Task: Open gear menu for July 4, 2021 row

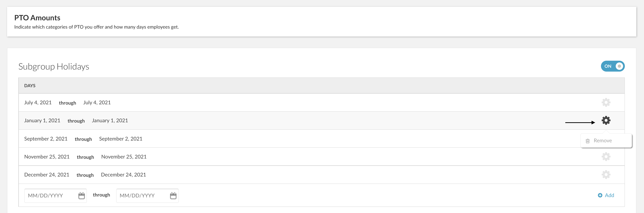Action: pos(606,103)
